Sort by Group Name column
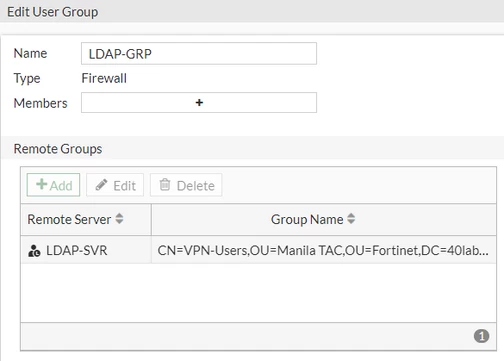This screenshot has width=504, height=361. tap(351, 219)
